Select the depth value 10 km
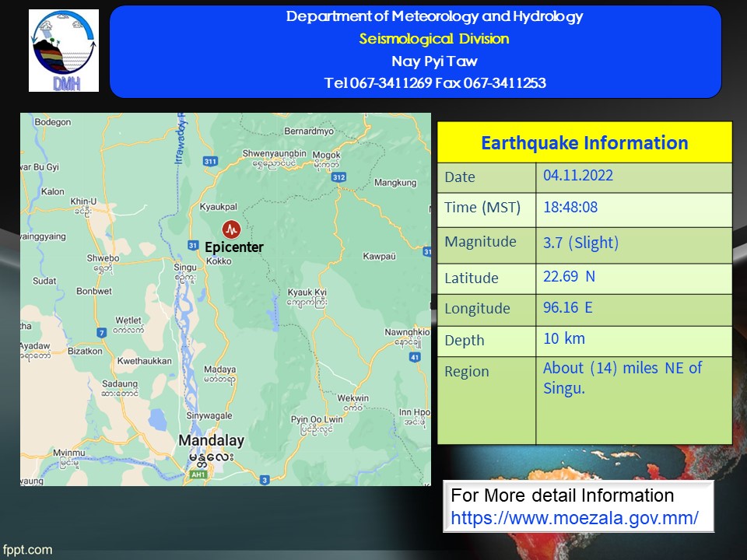Image resolution: width=747 pixels, height=560 pixels. coord(564,338)
